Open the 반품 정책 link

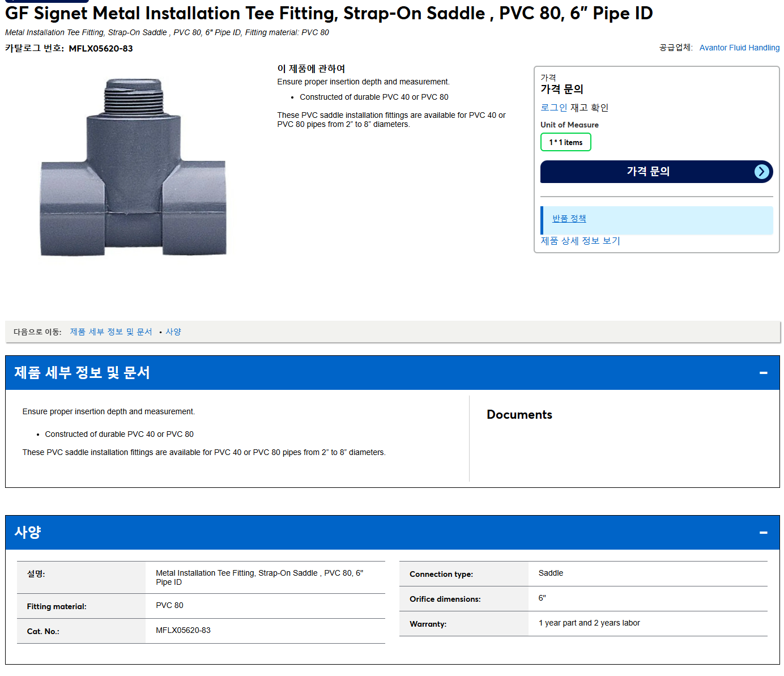(x=569, y=219)
